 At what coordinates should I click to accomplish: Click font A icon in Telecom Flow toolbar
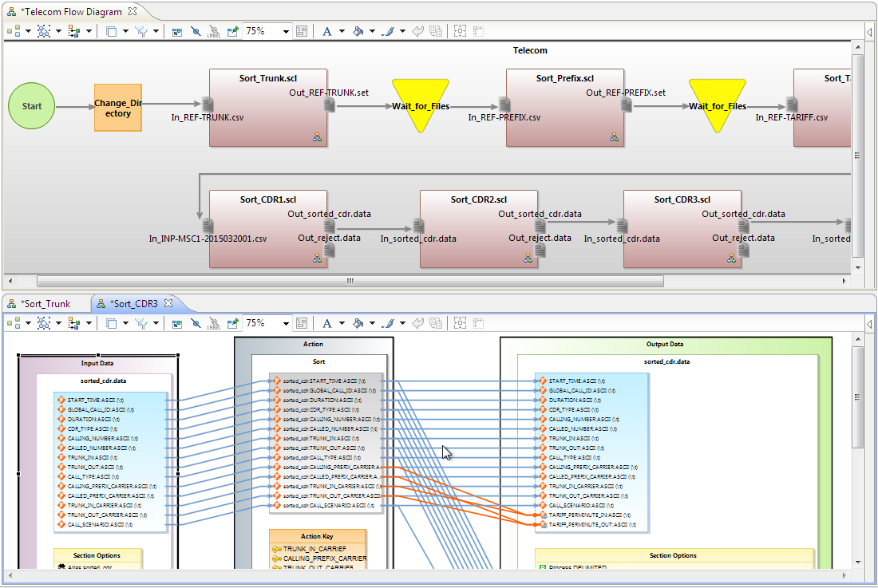pos(327,31)
